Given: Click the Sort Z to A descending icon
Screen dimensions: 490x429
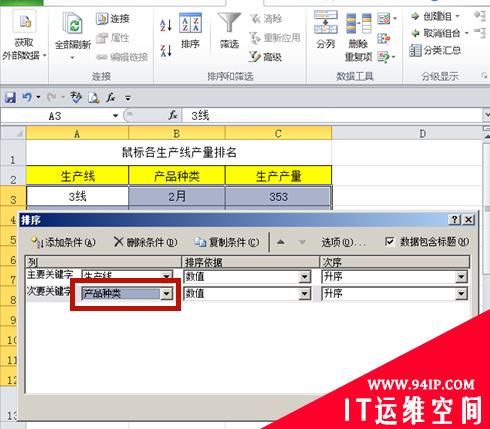Looking at the screenshot, I should pyautogui.click(x=166, y=51).
